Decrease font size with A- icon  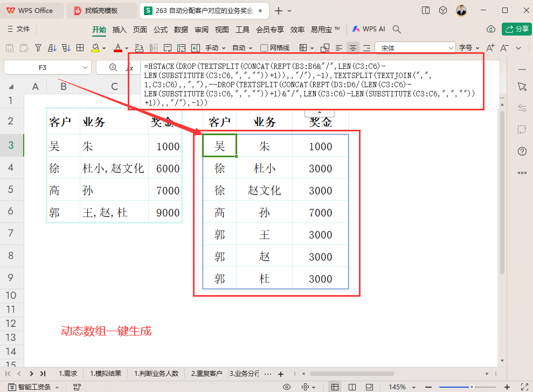click(504, 48)
